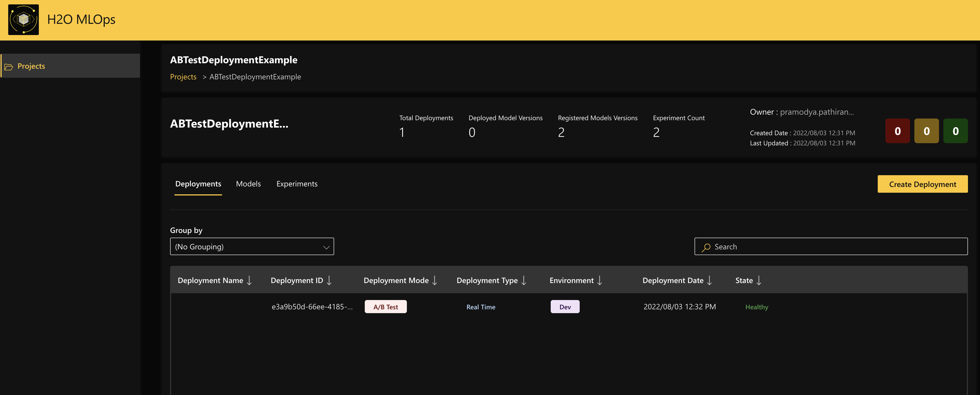Click the Real Time deployment type
The width and height of the screenshot is (980, 395).
(x=481, y=307)
